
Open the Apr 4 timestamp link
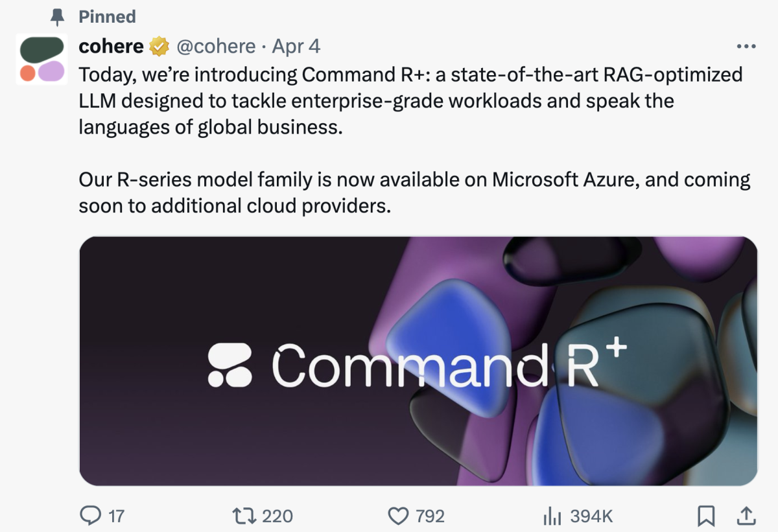296,47
